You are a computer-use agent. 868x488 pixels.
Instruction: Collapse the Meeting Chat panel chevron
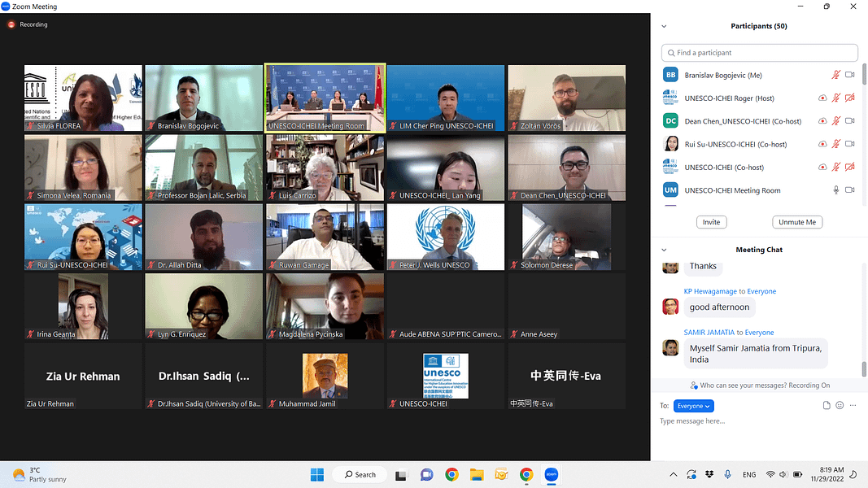tap(664, 250)
